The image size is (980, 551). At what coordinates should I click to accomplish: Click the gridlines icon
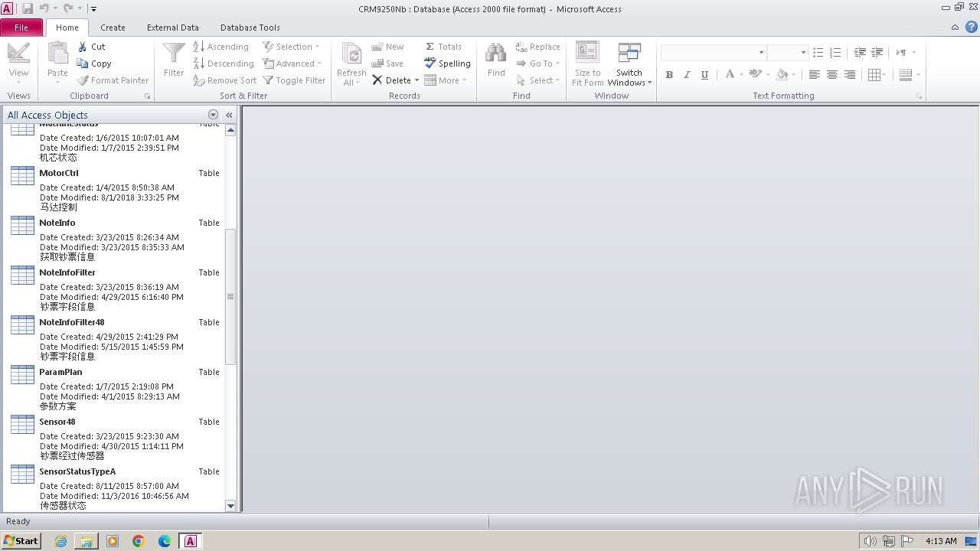[x=874, y=74]
